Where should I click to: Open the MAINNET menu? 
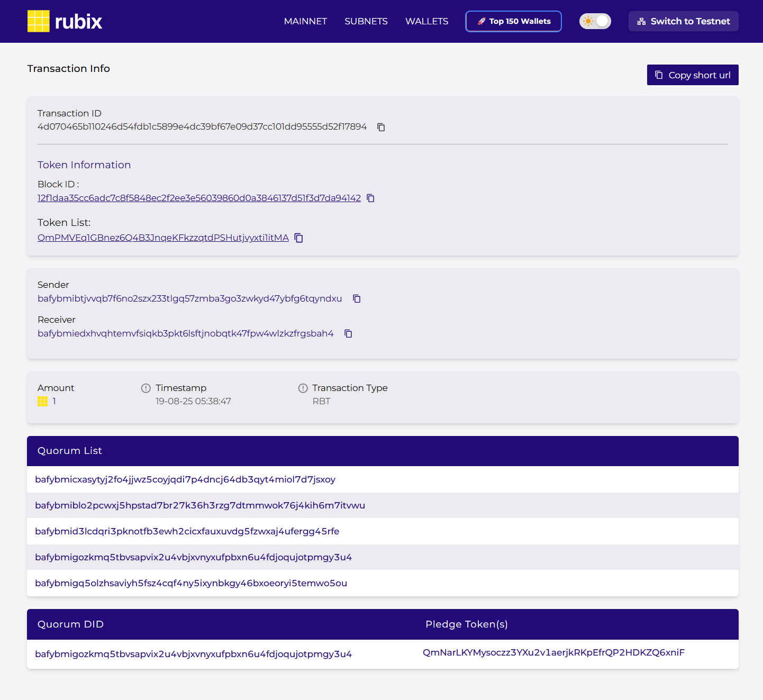(x=305, y=21)
